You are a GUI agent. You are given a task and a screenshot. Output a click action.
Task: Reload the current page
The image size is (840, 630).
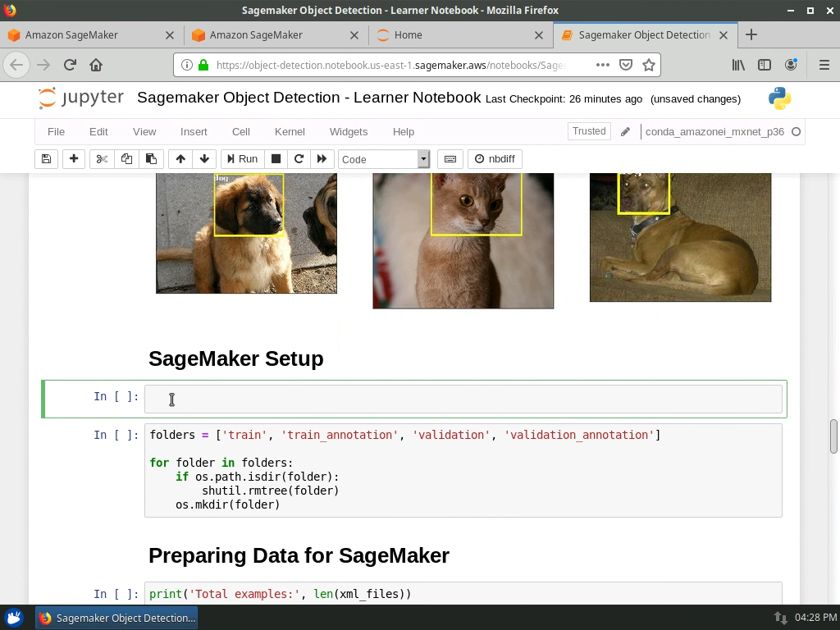[x=71, y=65]
